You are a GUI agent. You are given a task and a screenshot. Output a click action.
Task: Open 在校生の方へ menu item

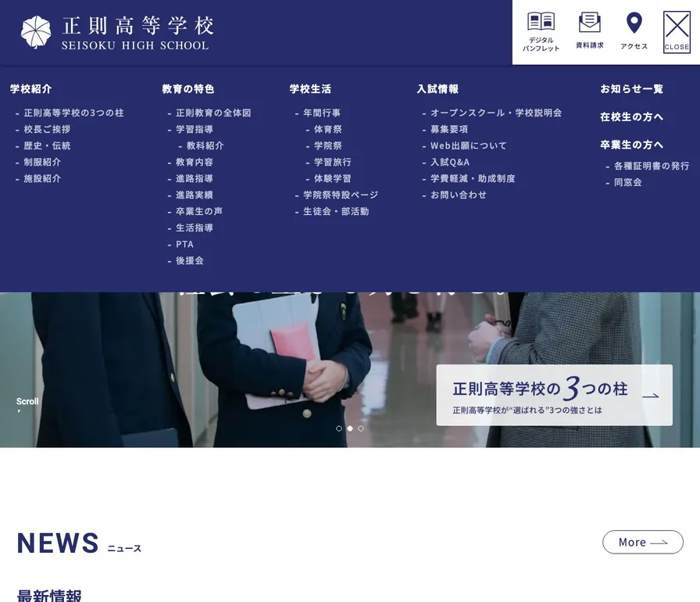click(631, 117)
